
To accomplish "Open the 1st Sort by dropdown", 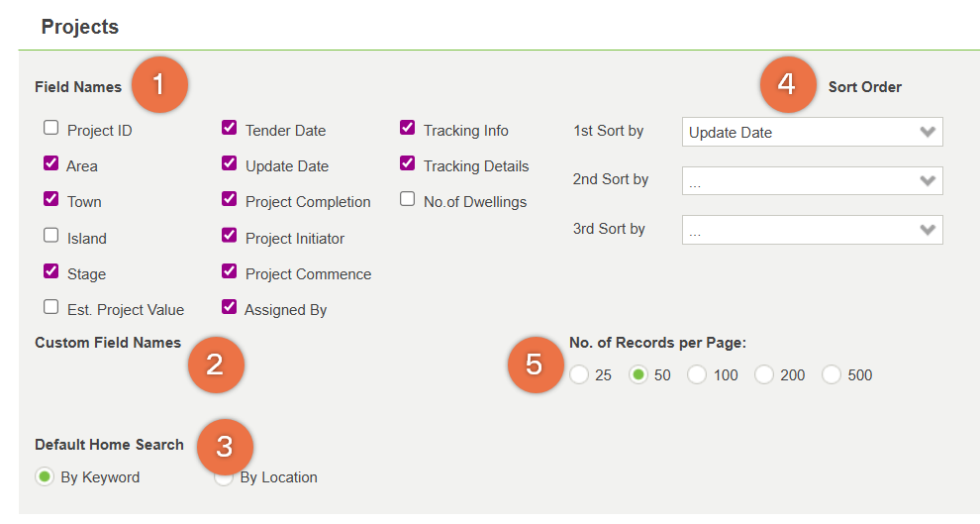I will (x=812, y=132).
